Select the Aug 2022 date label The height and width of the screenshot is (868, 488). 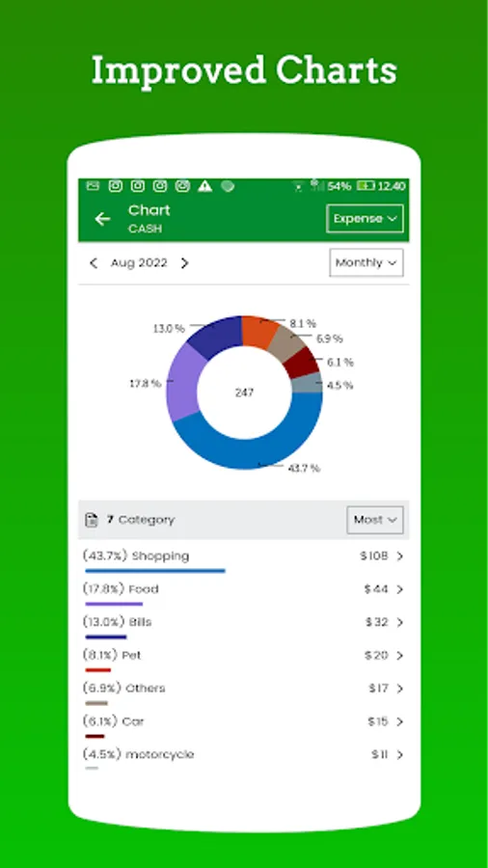139,263
